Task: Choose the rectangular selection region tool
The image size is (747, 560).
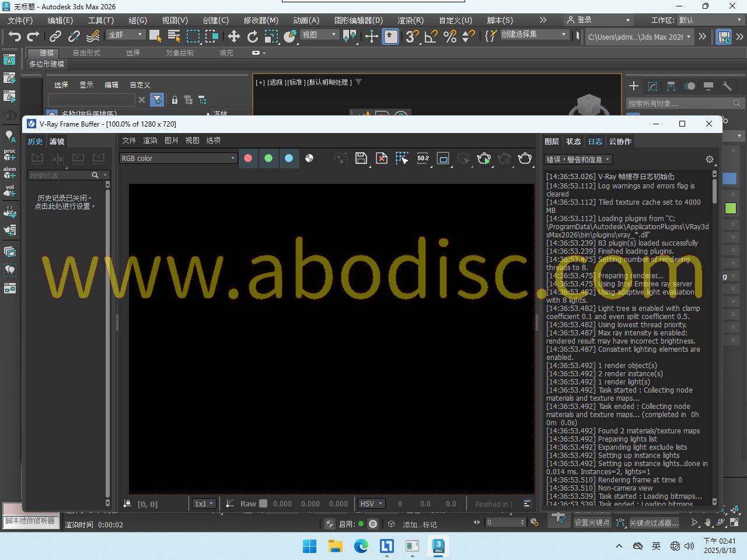Action: pyautogui.click(x=193, y=36)
